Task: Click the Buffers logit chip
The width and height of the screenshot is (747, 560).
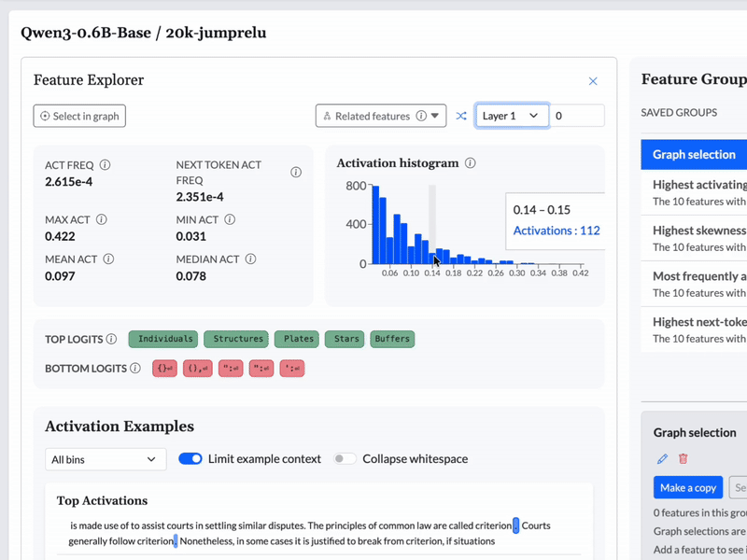Action: pyautogui.click(x=392, y=339)
